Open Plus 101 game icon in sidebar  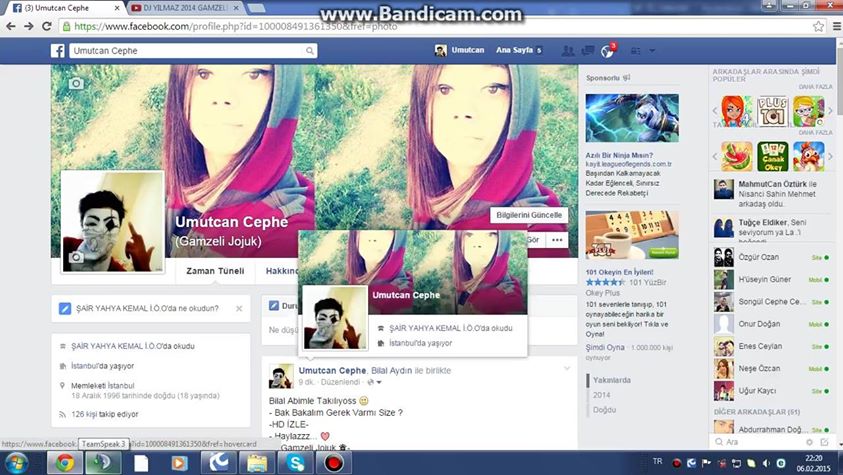772,111
